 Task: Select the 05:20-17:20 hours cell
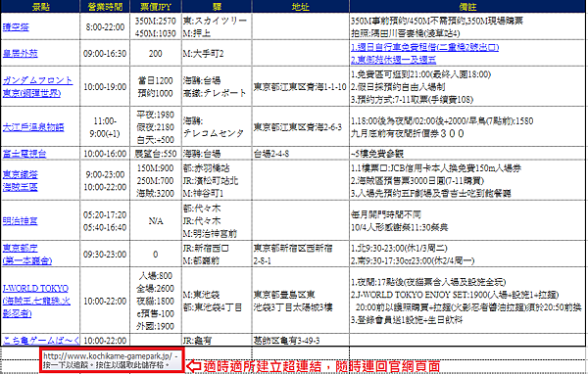click(x=105, y=221)
